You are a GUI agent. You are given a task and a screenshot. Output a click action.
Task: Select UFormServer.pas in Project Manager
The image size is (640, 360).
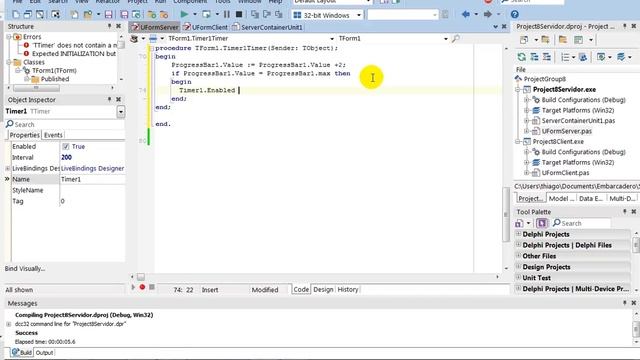567,131
